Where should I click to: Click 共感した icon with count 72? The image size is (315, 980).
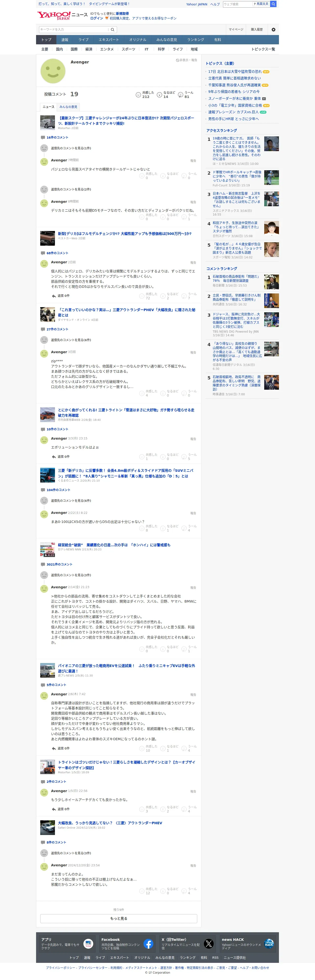[x=142, y=296]
